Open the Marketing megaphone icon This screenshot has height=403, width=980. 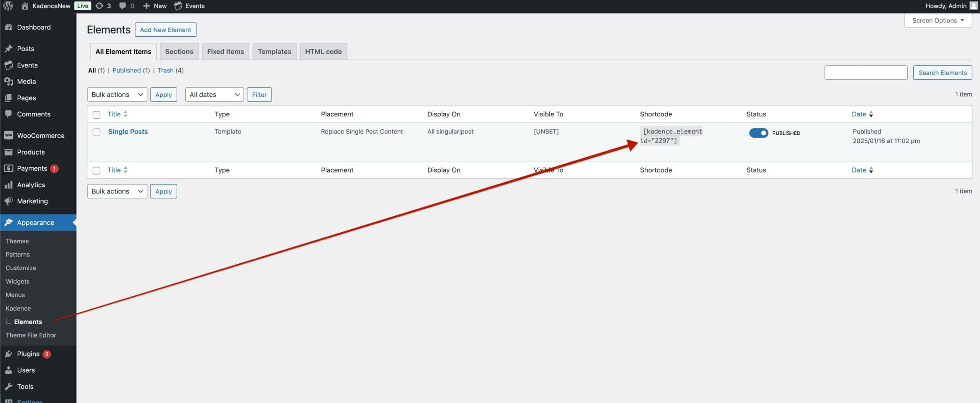[x=9, y=201]
